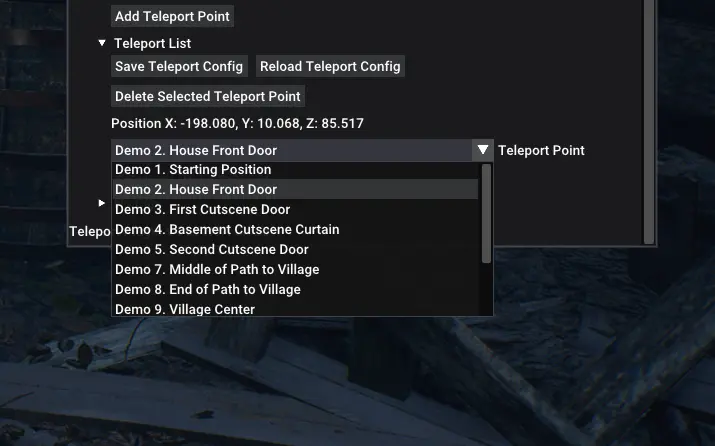Click the Add Teleport Point button
The image size is (715, 446).
pyautogui.click(x=172, y=16)
